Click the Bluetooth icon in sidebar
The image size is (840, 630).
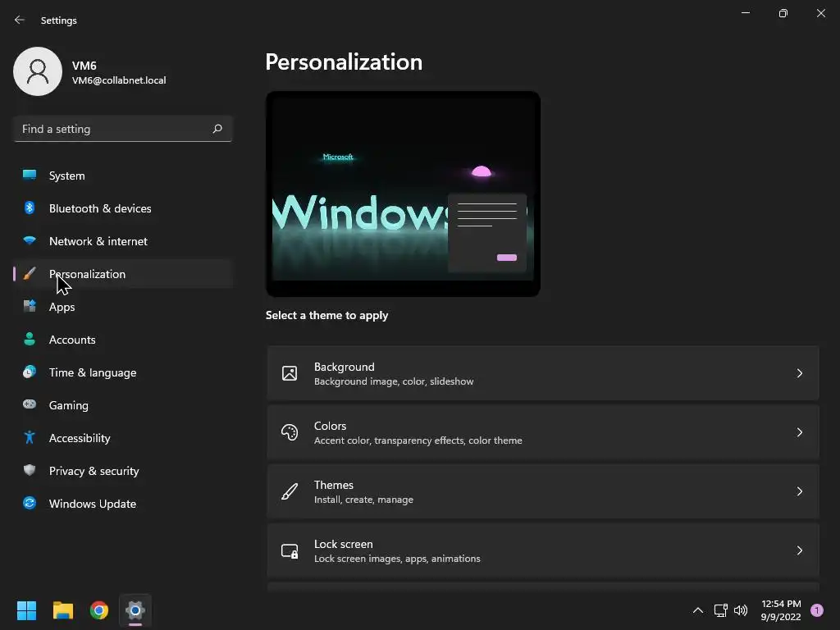pyautogui.click(x=30, y=208)
